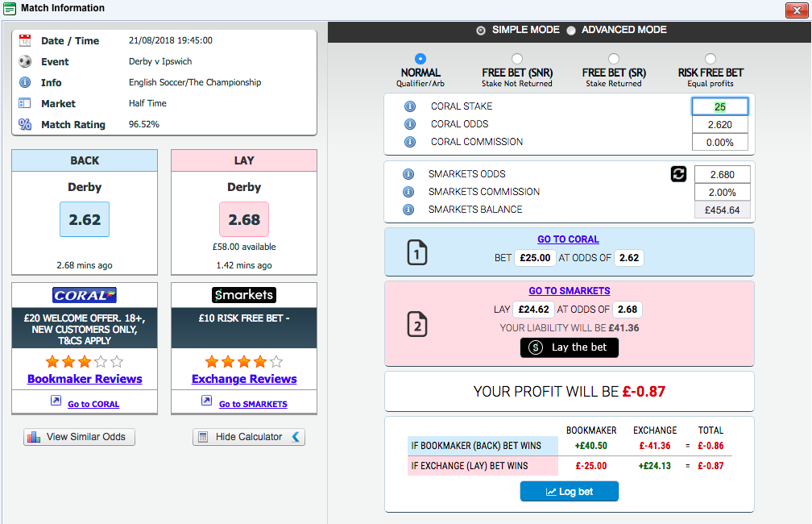
Task: Click the Smarkets star rating
Action: [244, 361]
